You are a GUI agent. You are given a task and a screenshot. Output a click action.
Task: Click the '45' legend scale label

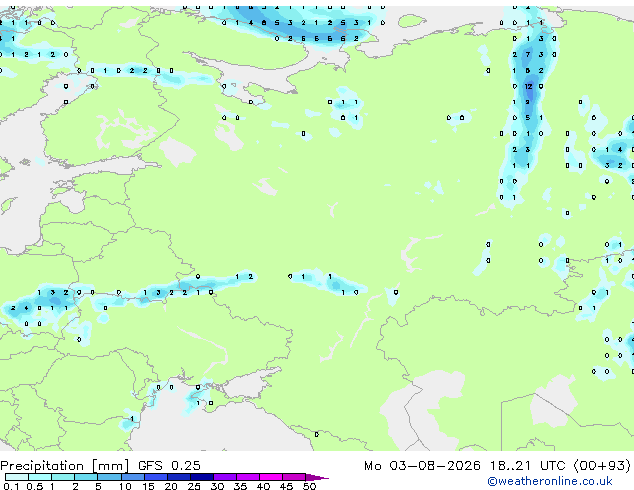[286, 486]
